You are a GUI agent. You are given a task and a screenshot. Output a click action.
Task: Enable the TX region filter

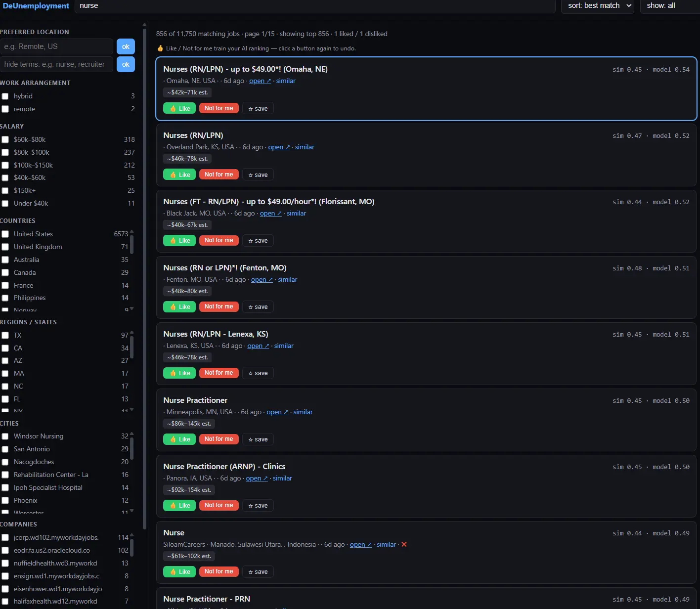pyautogui.click(x=5, y=336)
